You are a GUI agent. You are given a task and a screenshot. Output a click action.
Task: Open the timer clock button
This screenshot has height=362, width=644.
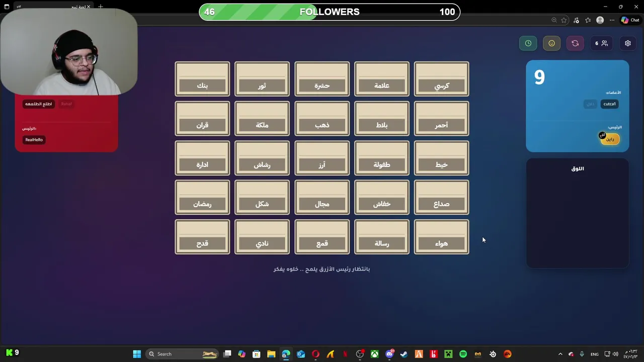click(528, 43)
